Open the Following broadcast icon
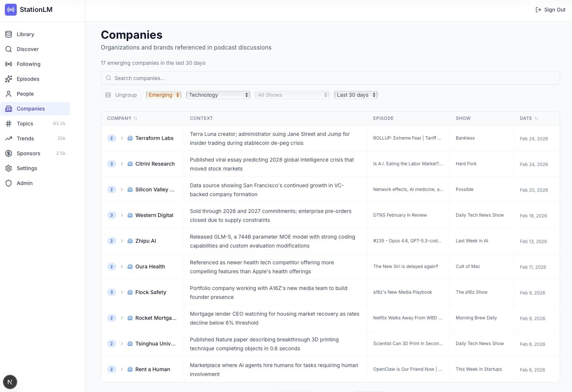 coord(9,64)
